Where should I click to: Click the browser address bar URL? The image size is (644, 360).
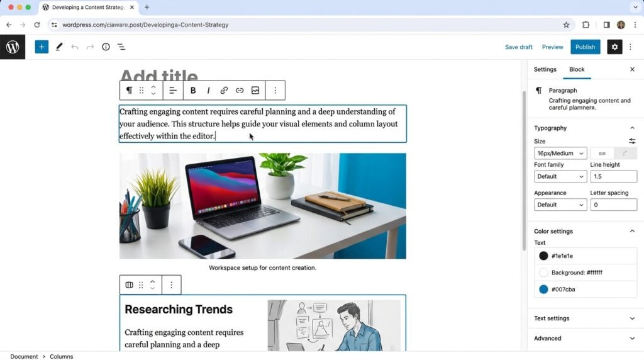point(145,25)
